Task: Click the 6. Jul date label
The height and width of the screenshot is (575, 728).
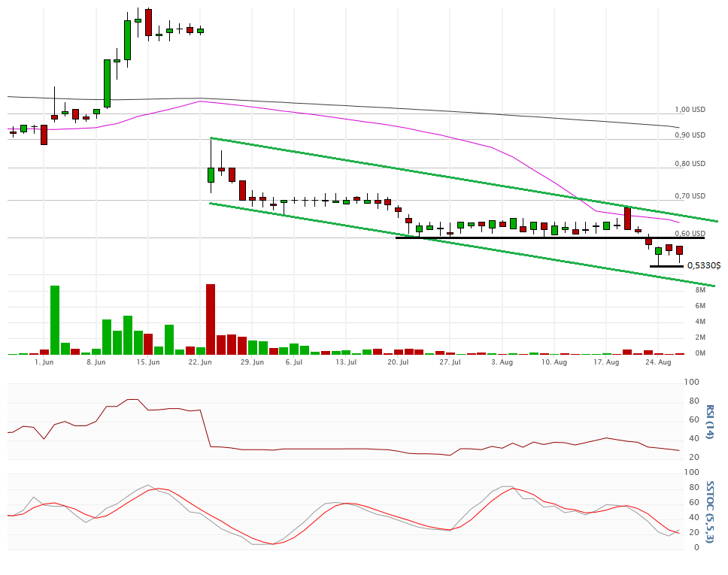Action: coord(294,362)
